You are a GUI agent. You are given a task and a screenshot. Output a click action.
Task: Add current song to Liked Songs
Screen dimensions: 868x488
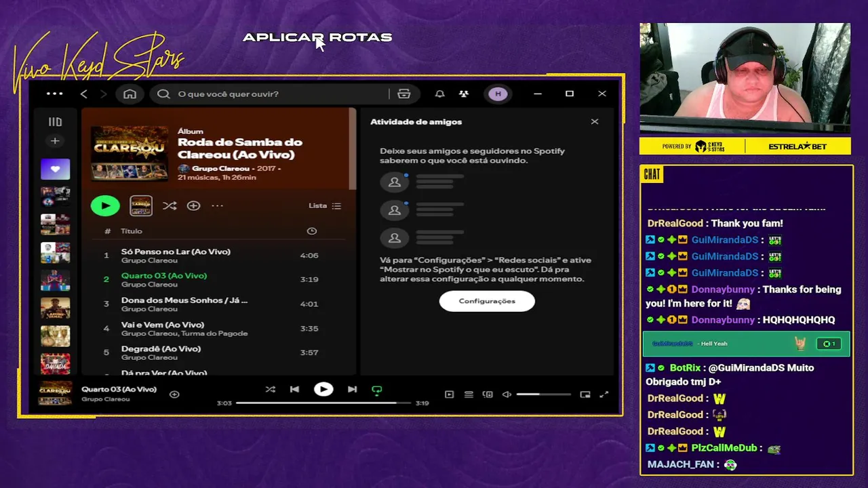(174, 394)
